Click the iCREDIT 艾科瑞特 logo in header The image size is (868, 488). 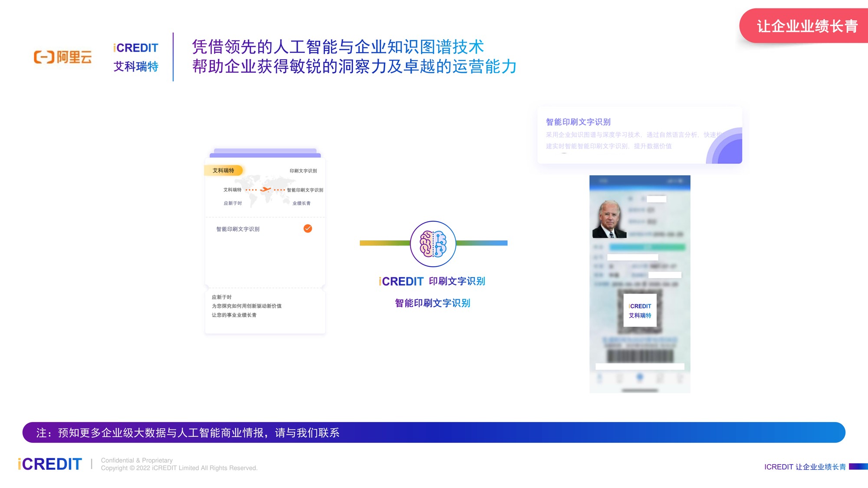[x=136, y=57]
